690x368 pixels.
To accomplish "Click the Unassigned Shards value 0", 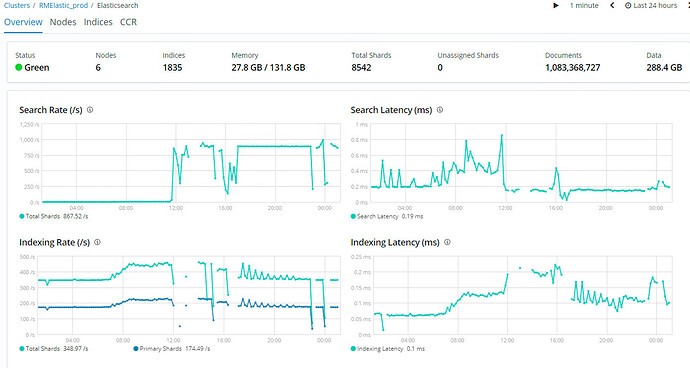I will point(440,67).
